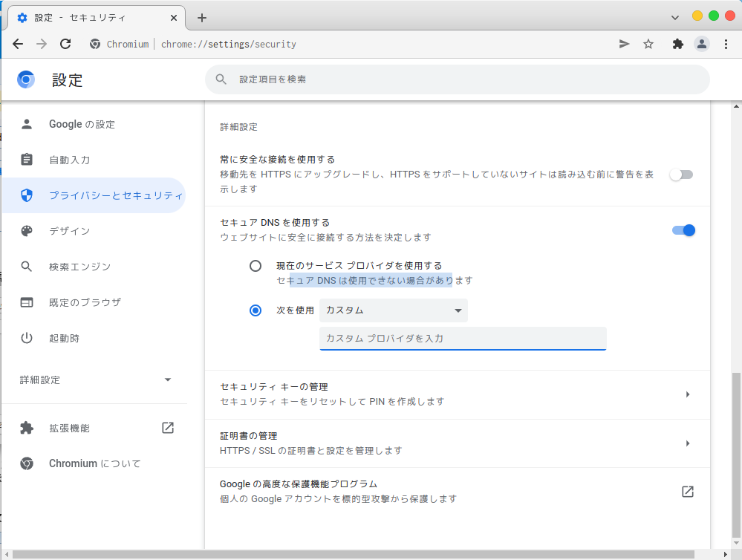Click the shield icon for privacy and security
742x560 pixels.
(27, 195)
